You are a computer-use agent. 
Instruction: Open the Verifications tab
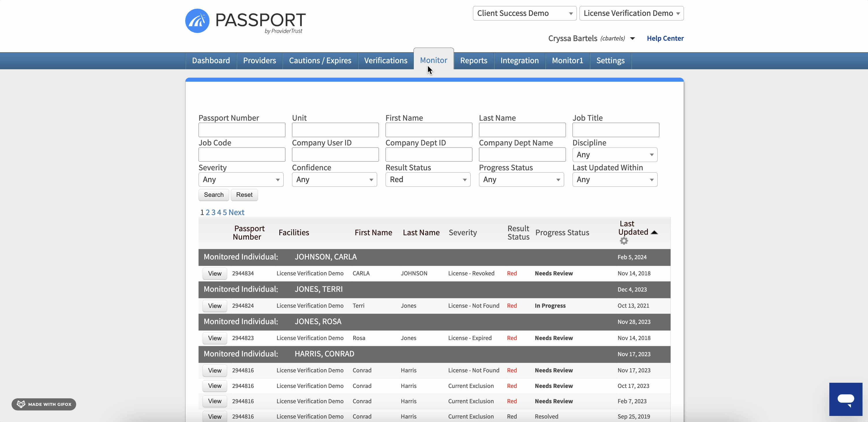coord(386,61)
